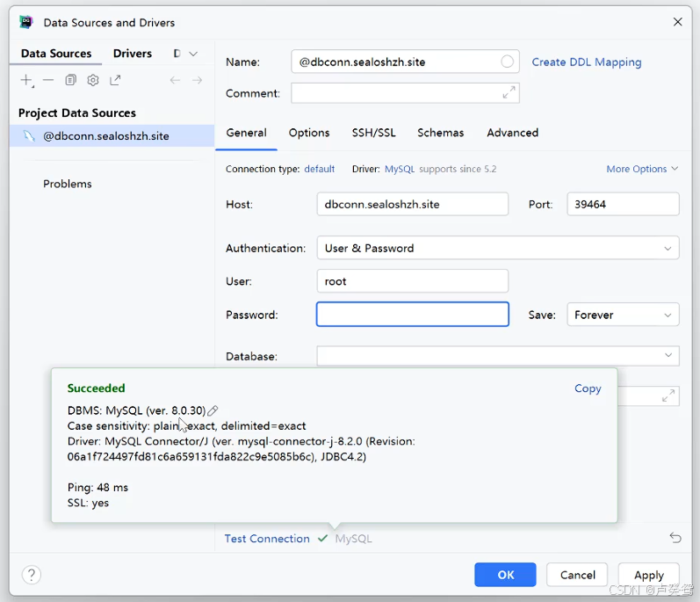Image resolution: width=700 pixels, height=602 pixels.
Task: Click the revert changes arrow icon
Action: tap(675, 538)
